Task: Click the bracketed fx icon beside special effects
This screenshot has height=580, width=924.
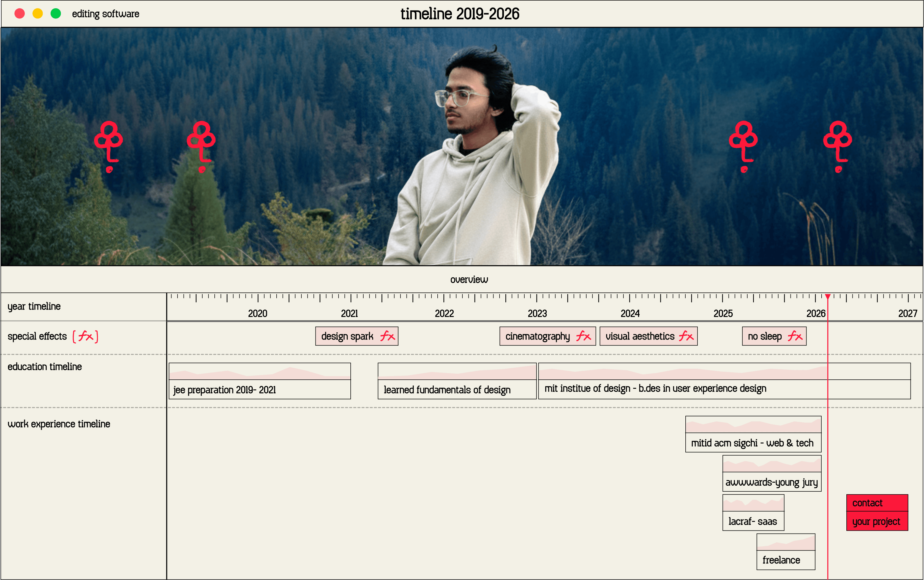Action: [86, 336]
